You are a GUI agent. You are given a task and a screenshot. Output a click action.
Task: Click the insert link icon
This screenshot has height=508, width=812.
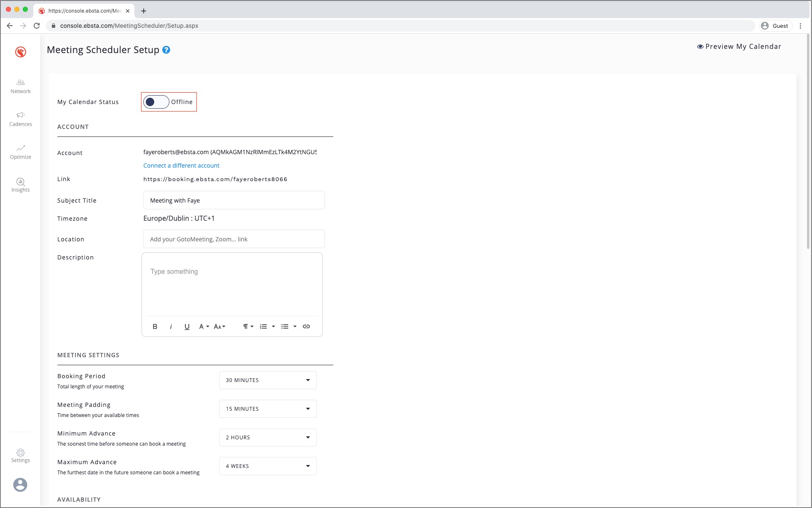(x=306, y=326)
